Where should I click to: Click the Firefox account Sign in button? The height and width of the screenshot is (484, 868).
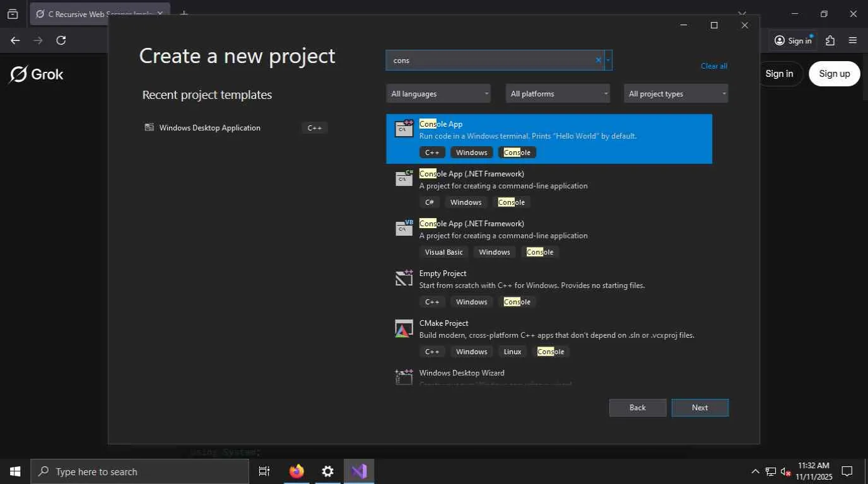(x=793, y=40)
